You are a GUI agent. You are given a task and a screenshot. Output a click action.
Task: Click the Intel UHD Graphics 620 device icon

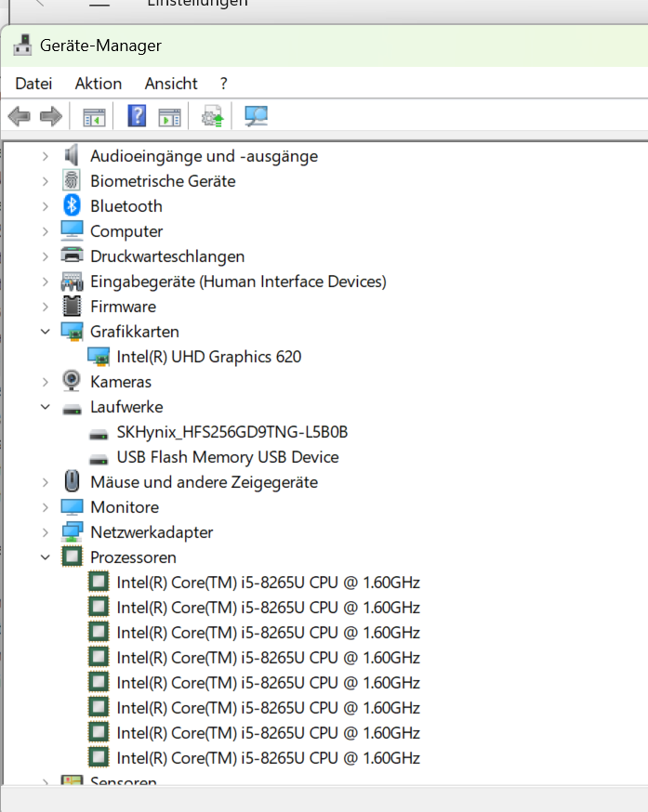99,357
